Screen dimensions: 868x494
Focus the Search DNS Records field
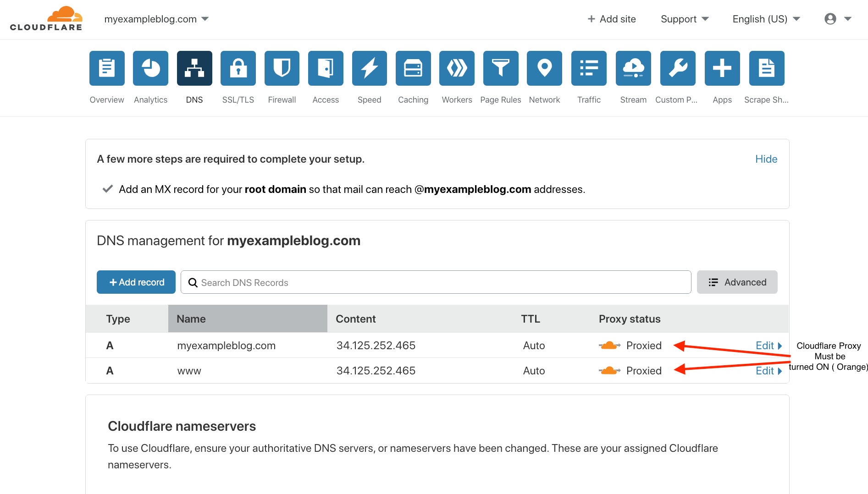[436, 282]
